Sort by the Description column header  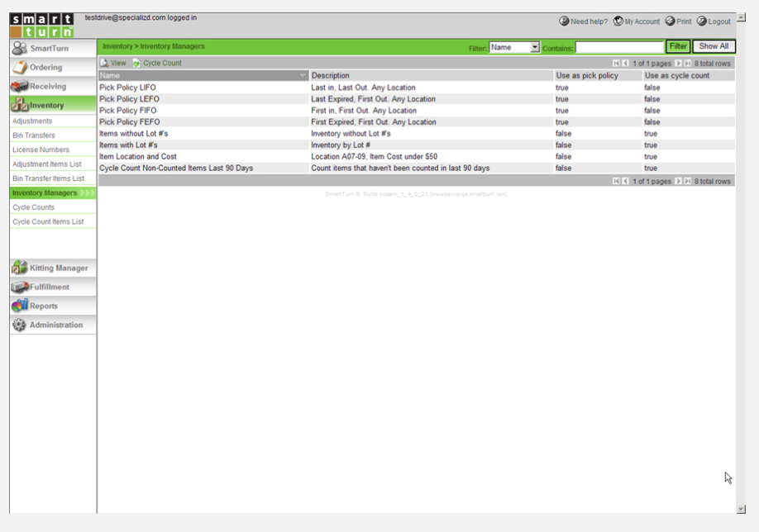pyautogui.click(x=431, y=75)
